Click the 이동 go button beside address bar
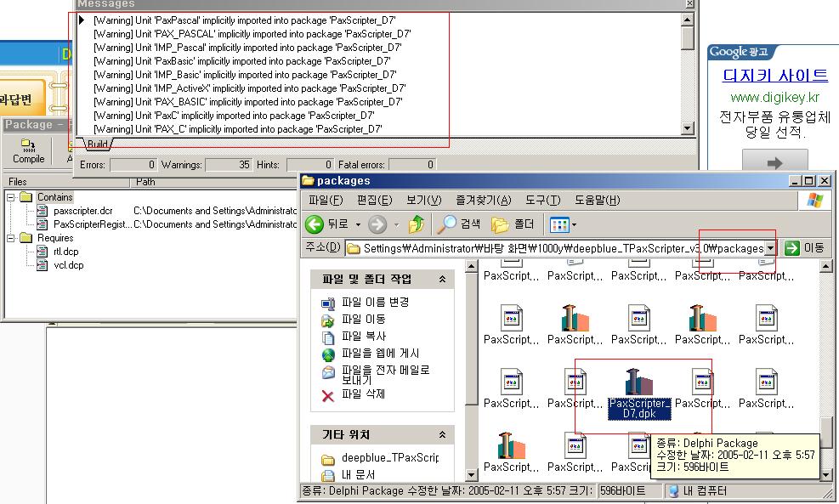839x504 pixels. point(804,248)
